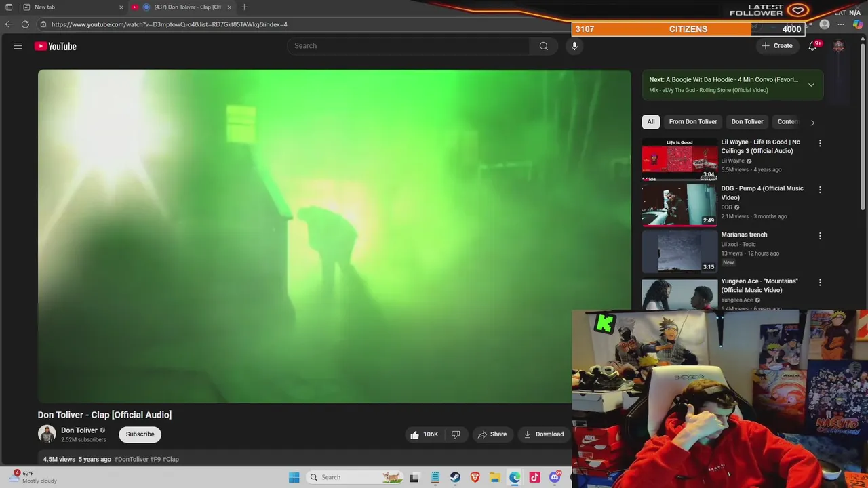Open Marianas trench video thumbnail
Viewport: 868px width, 488px height.
[x=679, y=251]
